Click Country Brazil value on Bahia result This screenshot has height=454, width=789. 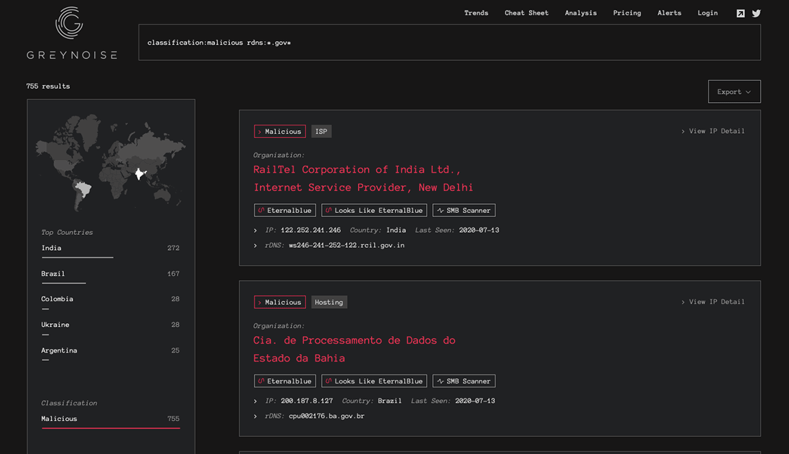(x=390, y=401)
